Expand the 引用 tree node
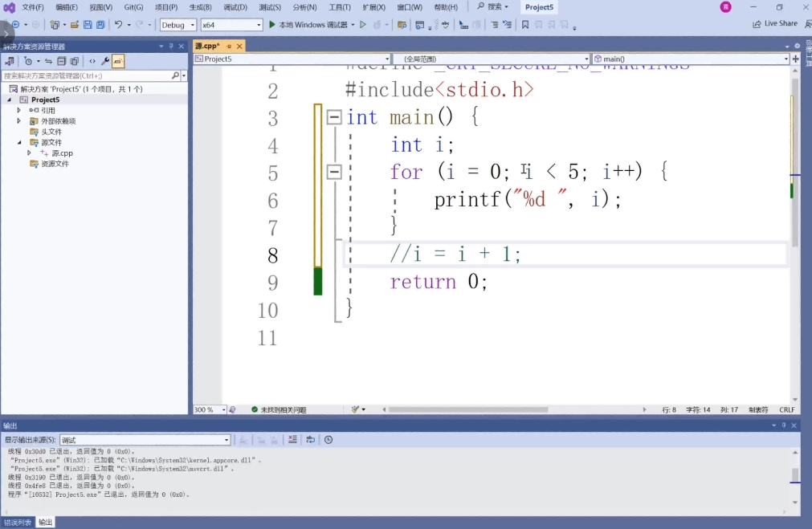This screenshot has width=812, height=529. (x=19, y=110)
